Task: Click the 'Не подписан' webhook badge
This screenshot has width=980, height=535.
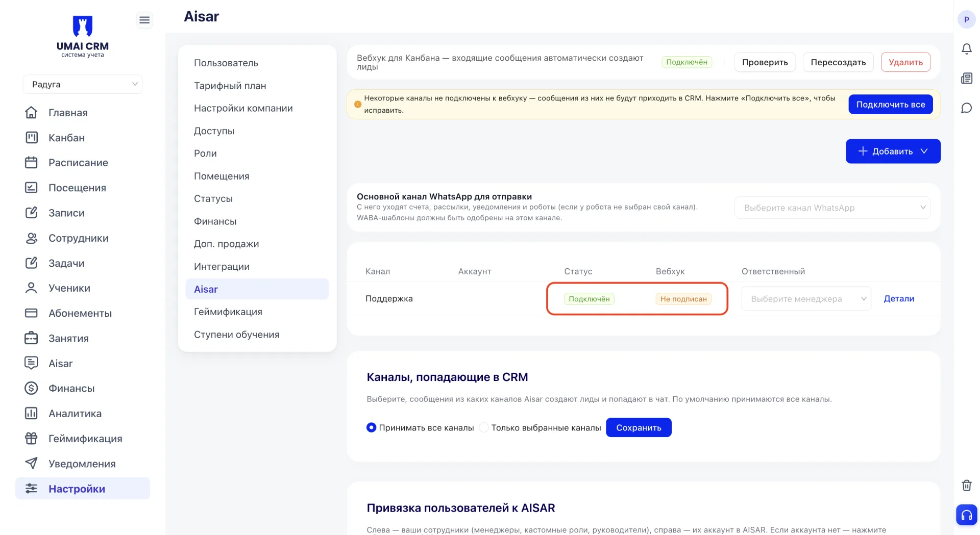Action: point(683,299)
